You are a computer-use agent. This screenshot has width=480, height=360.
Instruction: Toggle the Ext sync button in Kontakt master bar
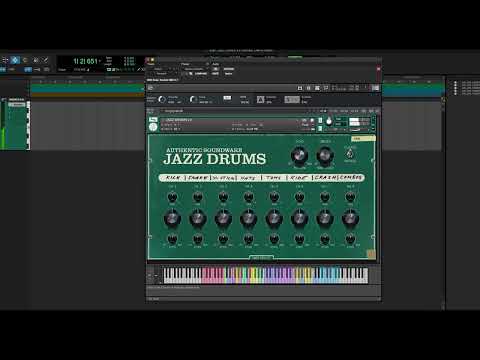(227, 98)
